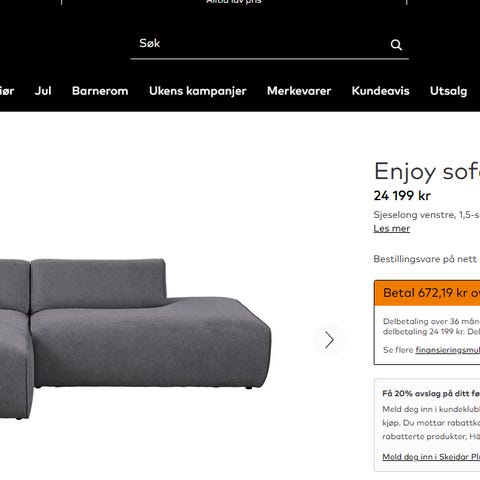Click the orange Betal 672,19 kr banner
Screen dimensions: 480x480
[427, 293]
